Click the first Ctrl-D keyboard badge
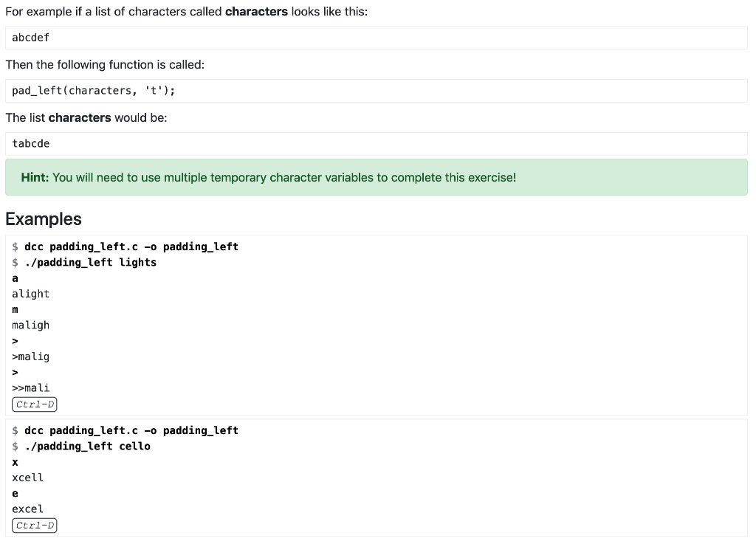This screenshot has width=756, height=541. tap(34, 404)
